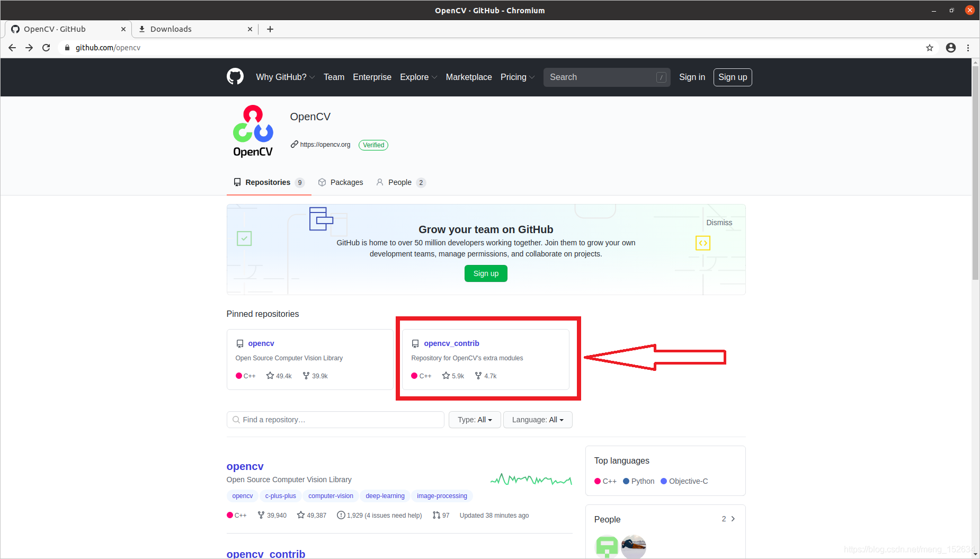Open a new tab with the plus icon
This screenshot has height=559, width=980.
[x=270, y=29]
